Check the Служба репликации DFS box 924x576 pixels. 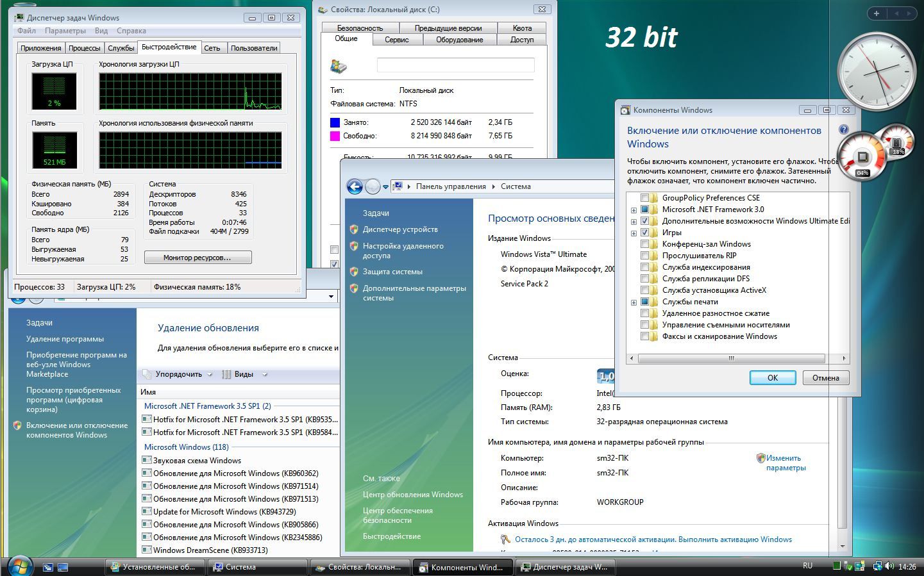[644, 279]
